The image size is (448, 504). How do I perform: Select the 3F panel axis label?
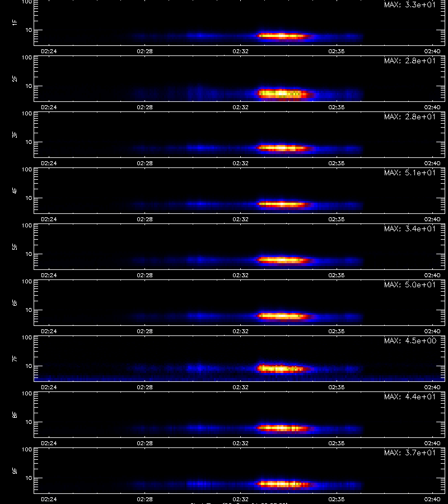click(x=15, y=134)
